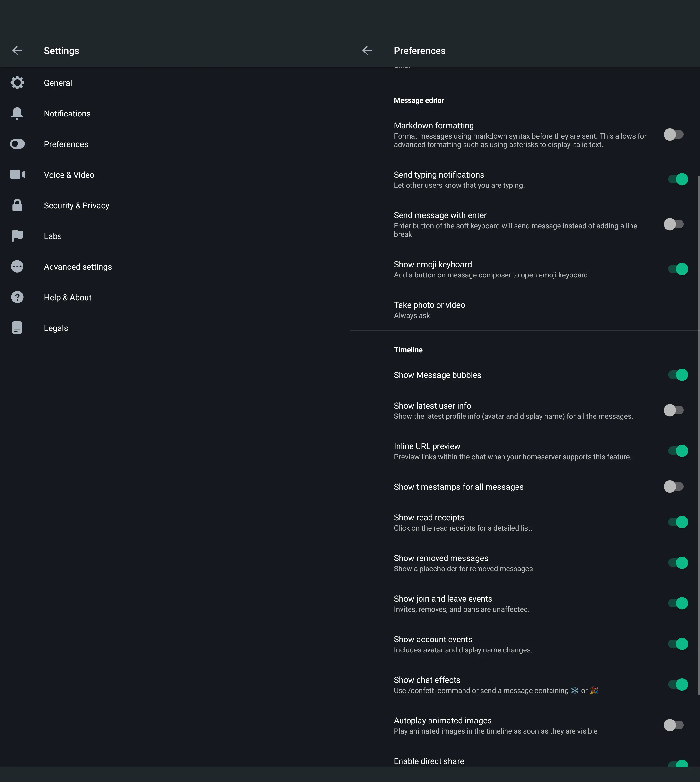
Task: Enable Autoplay animated images
Action: click(x=674, y=725)
